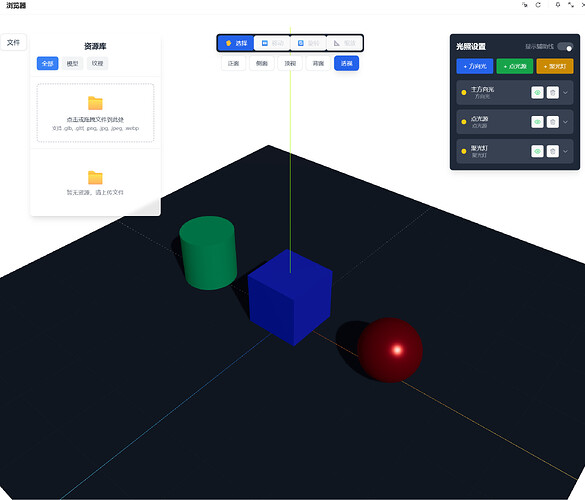Select the 选择 tool with hand icon
The image size is (585, 500).
[236, 43]
